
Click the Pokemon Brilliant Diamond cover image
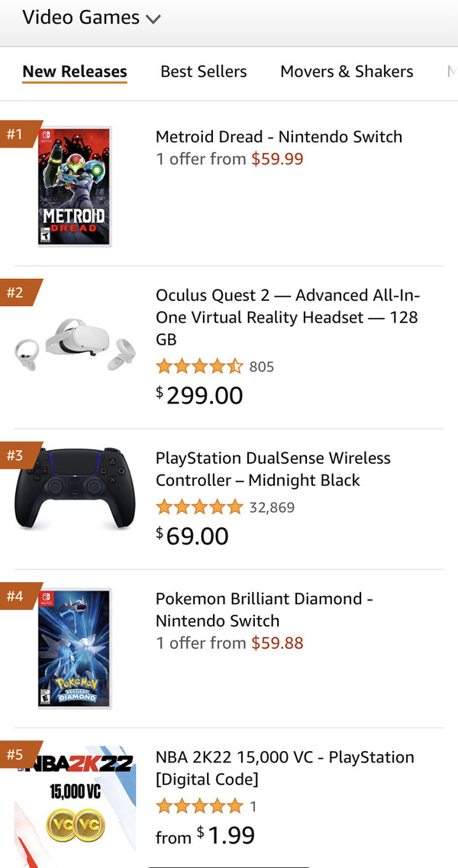(75, 648)
